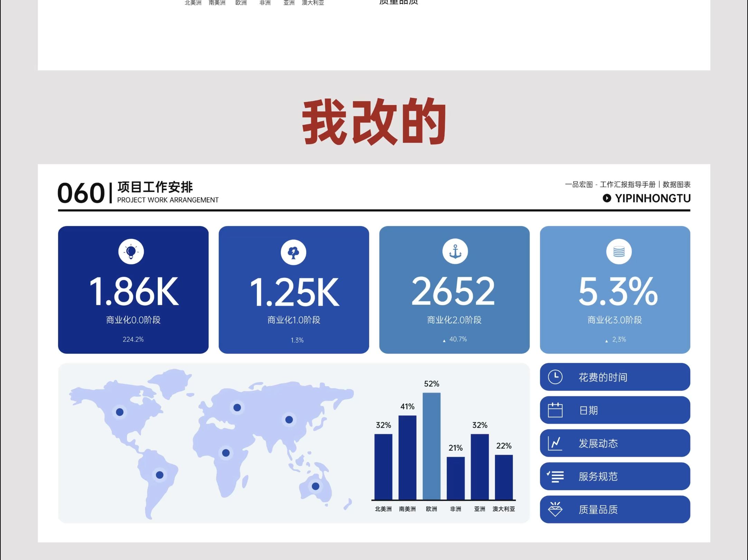748x560 pixels.
Task: Click the 商业化3.0阶段 label
Action: 615,320
